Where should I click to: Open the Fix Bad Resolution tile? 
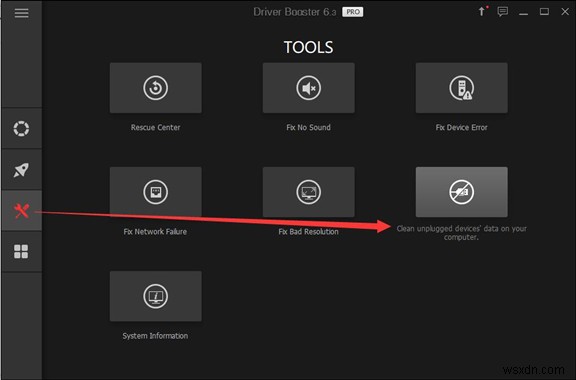(x=309, y=192)
